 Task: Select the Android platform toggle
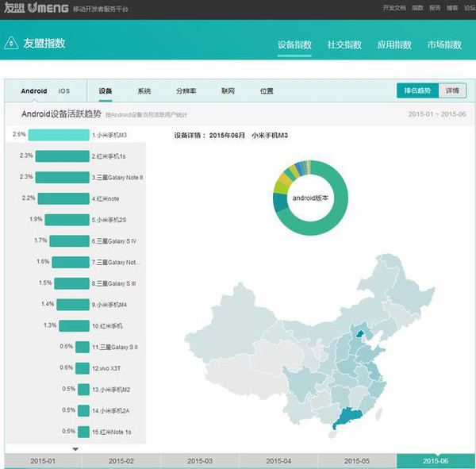coord(34,91)
